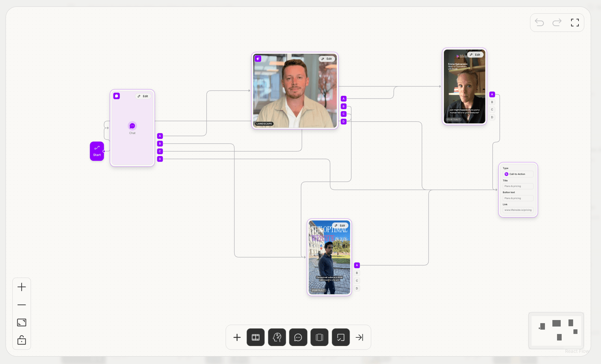This screenshot has height=364, width=601.
Task: Select handle B of Optimal Website node
Action: point(357,273)
